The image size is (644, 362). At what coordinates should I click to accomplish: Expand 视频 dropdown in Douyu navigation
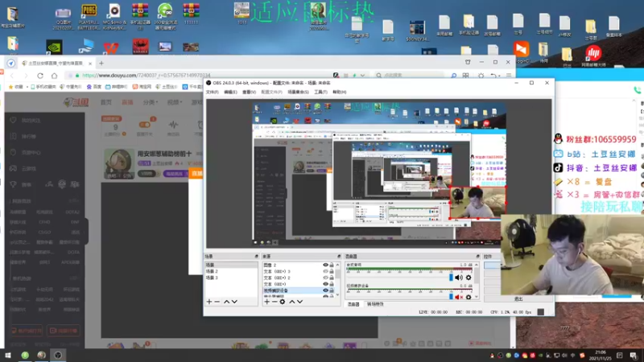point(175,102)
